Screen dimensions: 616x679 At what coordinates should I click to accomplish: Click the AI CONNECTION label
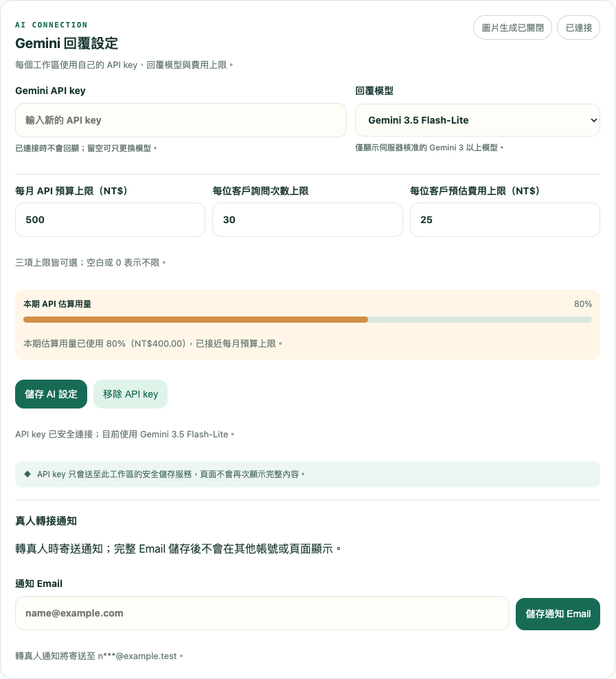tap(51, 25)
